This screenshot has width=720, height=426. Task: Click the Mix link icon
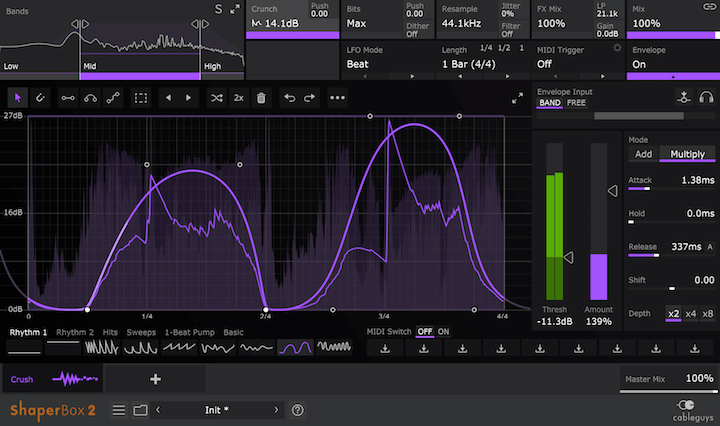(x=709, y=6)
